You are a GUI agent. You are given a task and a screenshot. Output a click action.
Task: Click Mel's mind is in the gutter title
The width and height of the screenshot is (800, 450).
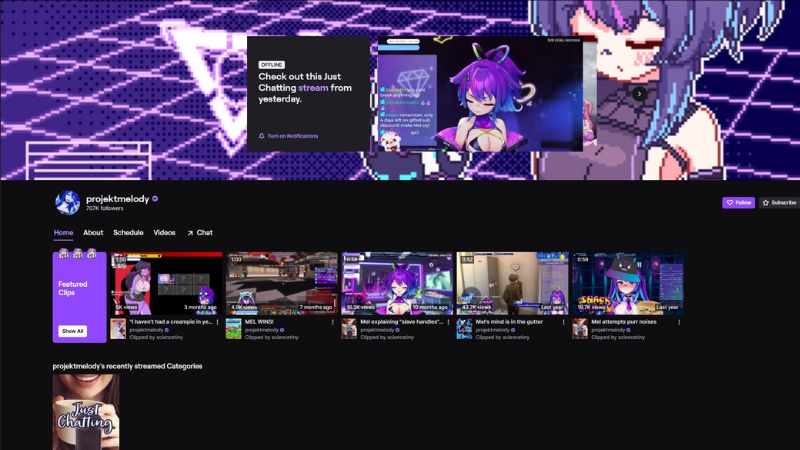(509, 322)
